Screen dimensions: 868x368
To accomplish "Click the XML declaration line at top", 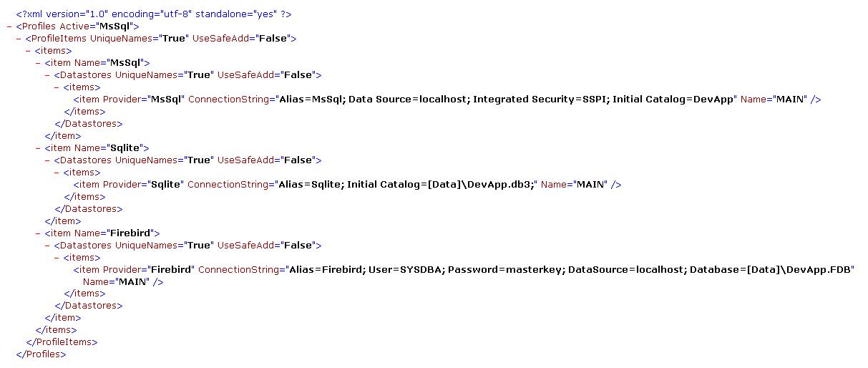I will [x=153, y=14].
